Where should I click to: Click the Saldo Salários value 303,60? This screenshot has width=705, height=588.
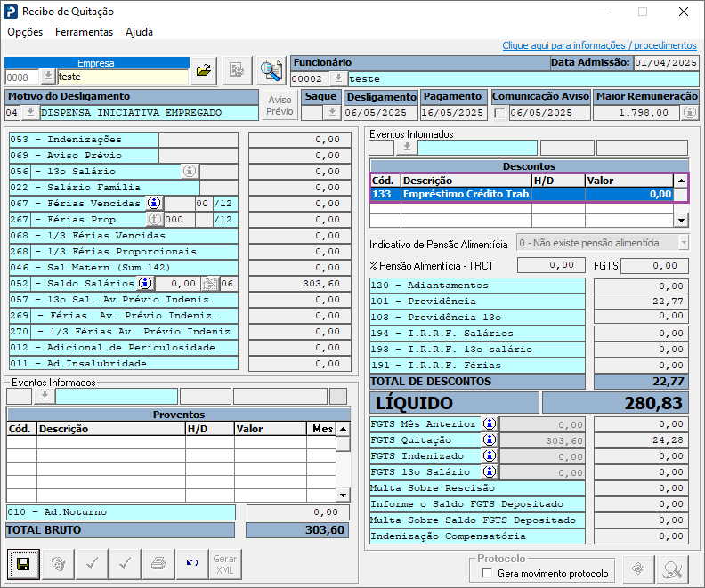tap(300, 284)
